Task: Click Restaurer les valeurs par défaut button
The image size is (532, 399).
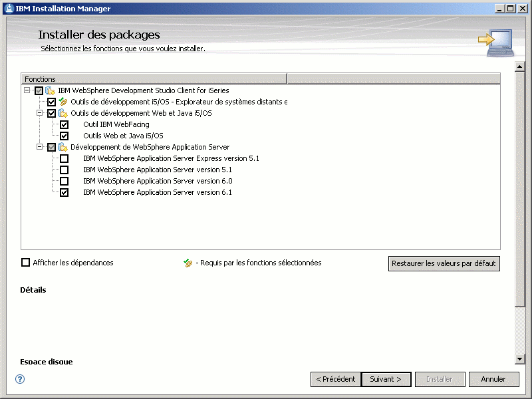Action: [444, 263]
